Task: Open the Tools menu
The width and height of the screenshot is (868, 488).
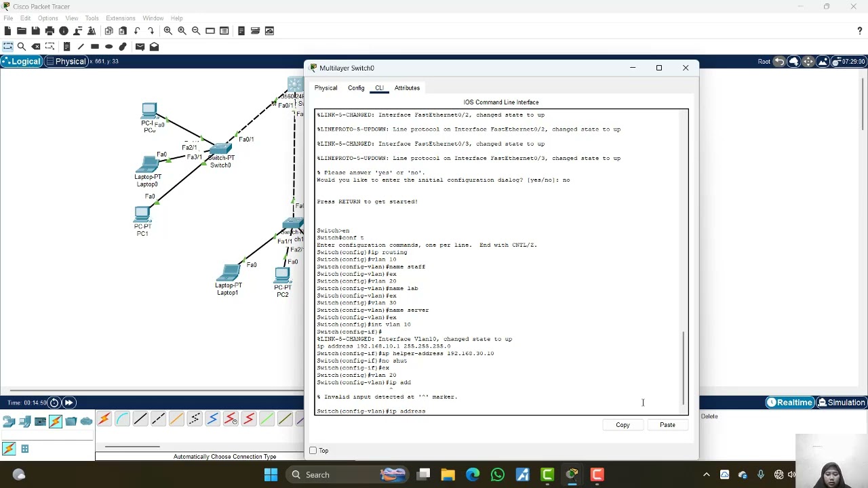Action: [92, 18]
